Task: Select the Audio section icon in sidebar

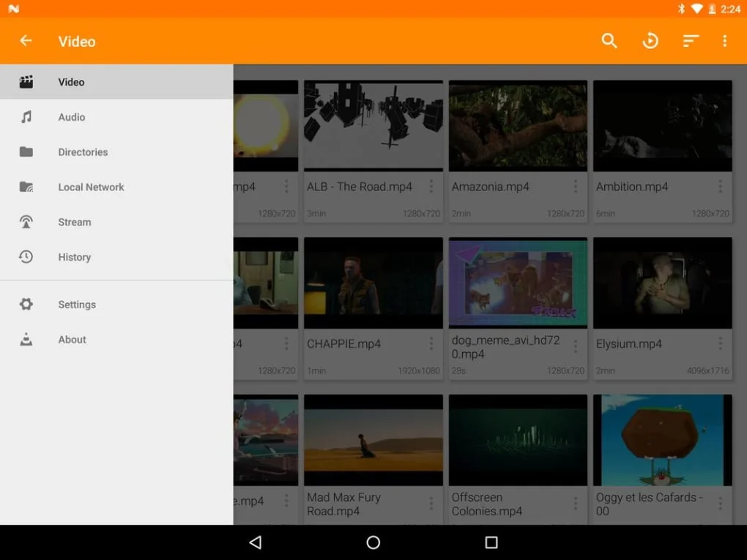Action: pos(26,117)
